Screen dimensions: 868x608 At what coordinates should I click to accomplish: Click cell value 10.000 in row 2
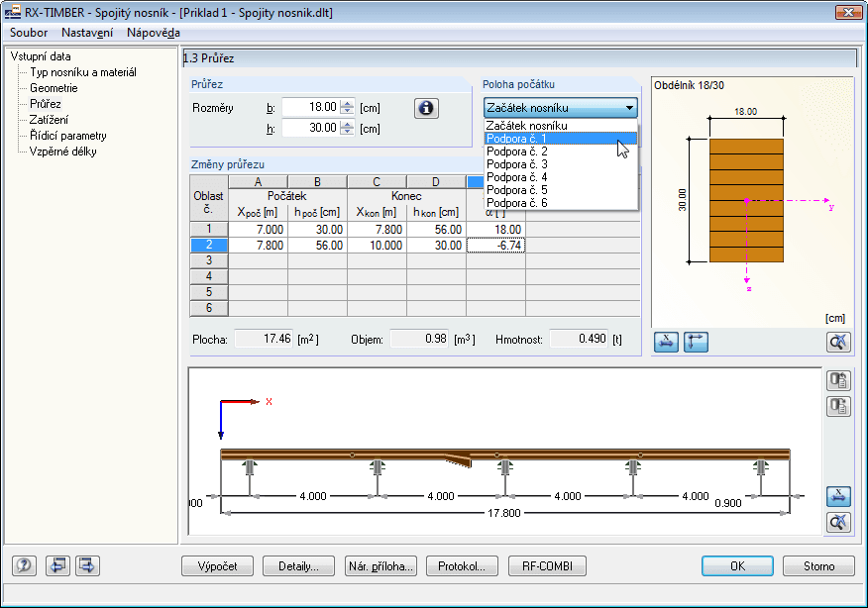click(377, 245)
